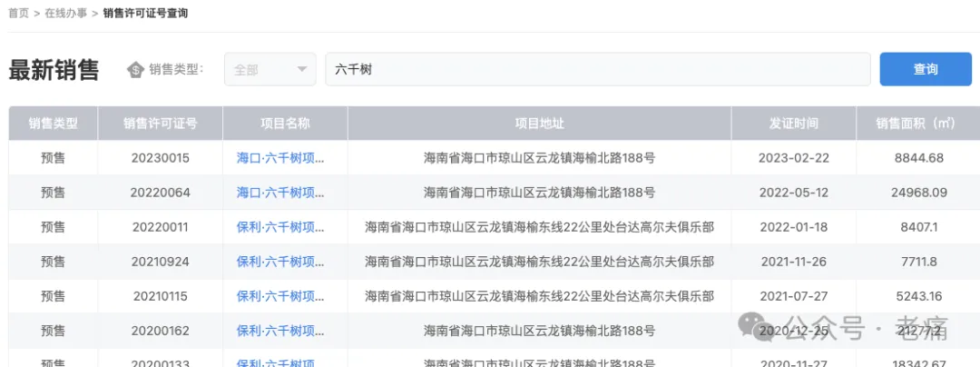Select permit number 20220064

click(x=160, y=193)
